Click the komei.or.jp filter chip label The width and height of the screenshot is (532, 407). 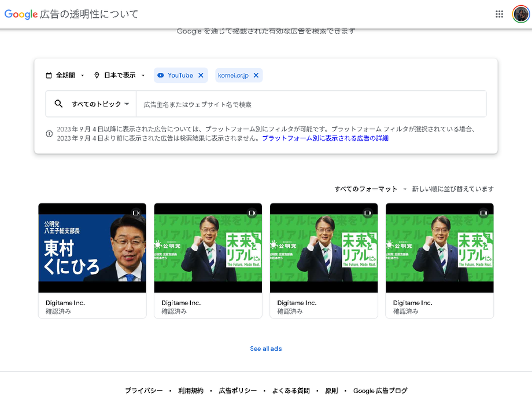pyautogui.click(x=233, y=75)
